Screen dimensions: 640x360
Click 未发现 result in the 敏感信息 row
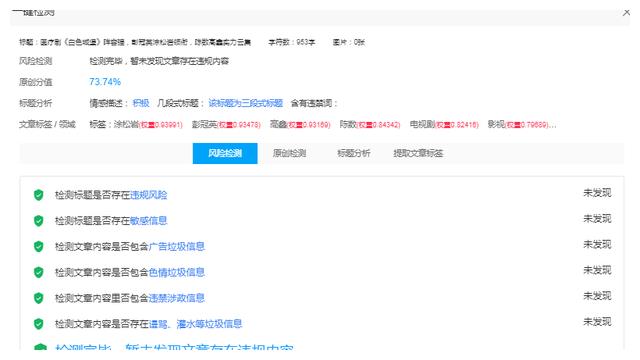pos(597,218)
